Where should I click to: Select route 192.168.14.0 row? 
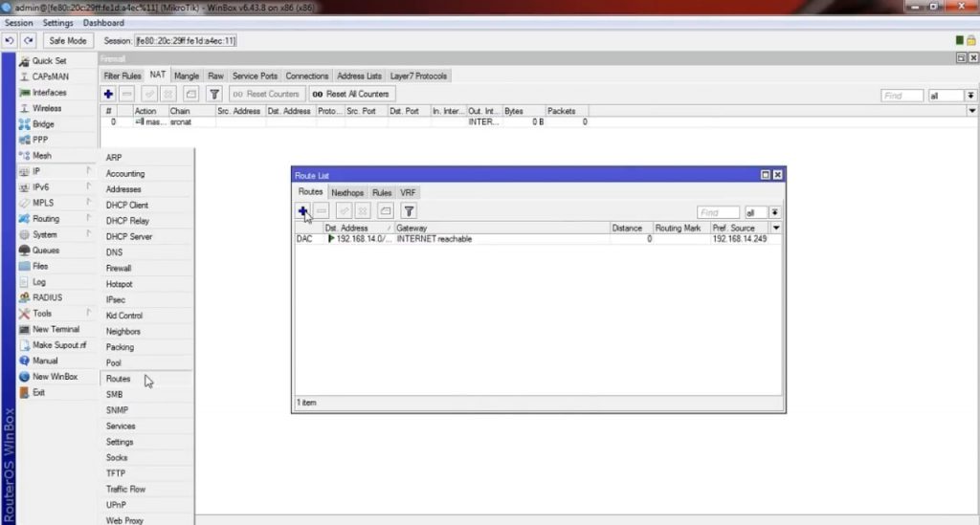pos(538,239)
